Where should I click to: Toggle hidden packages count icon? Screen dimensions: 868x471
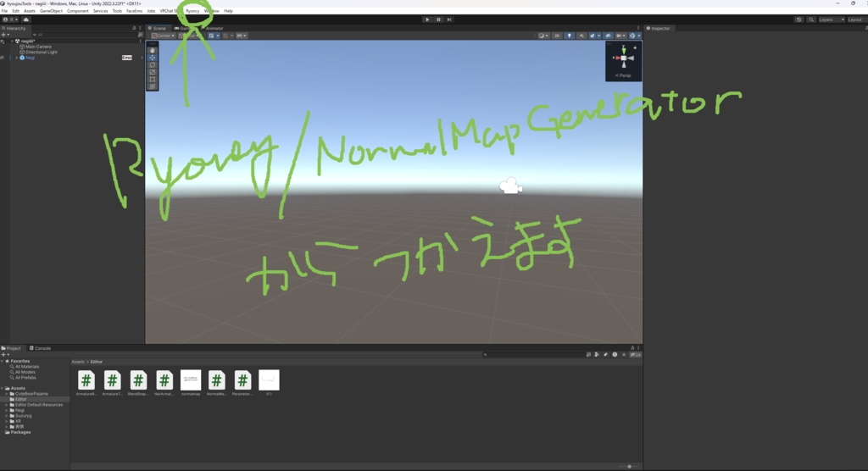[636, 354]
